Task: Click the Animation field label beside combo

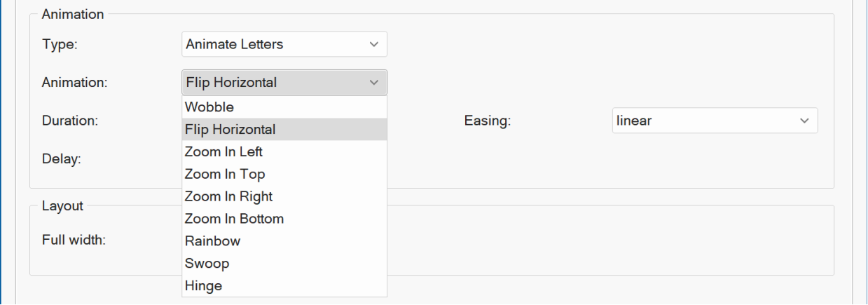Action: pyautogui.click(x=75, y=83)
